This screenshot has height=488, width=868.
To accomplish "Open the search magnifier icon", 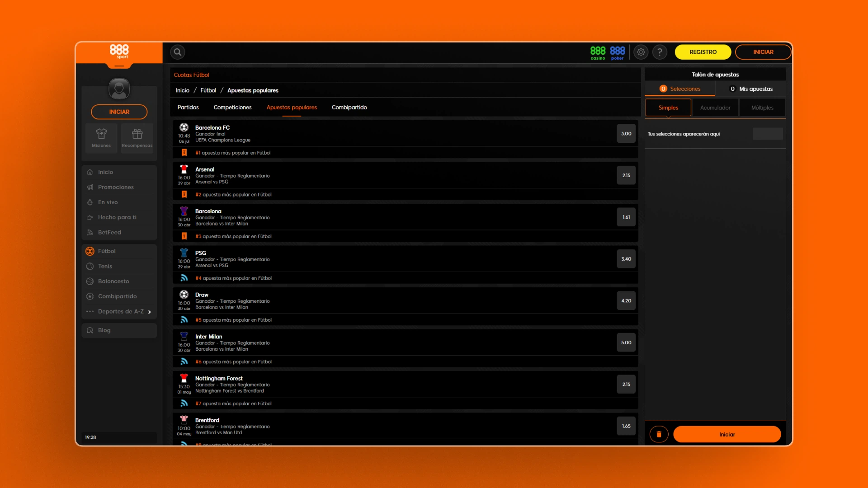I will pos(178,52).
